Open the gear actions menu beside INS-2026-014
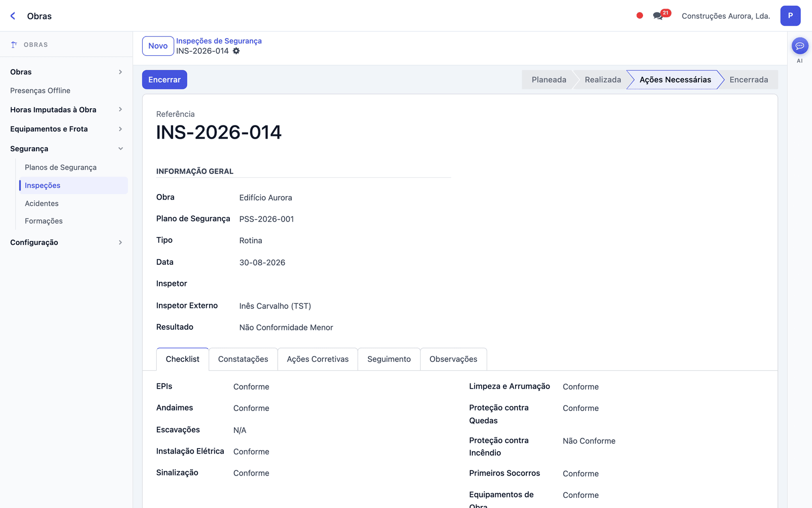The height and width of the screenshot is (508, 812). click(236, 51)
